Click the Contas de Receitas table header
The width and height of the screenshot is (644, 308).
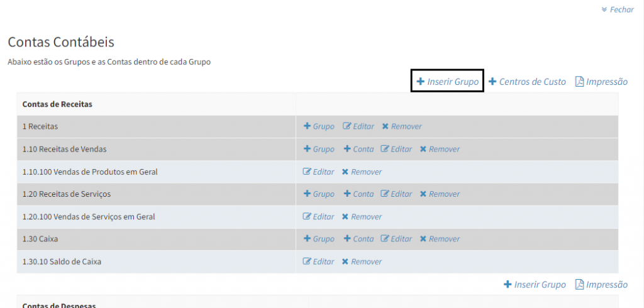[x=57, y=104]
